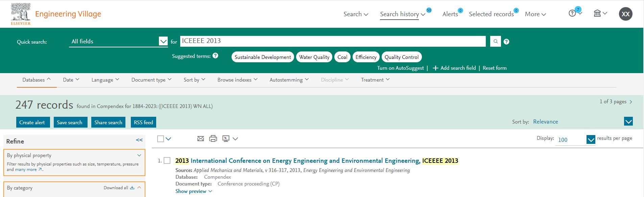Expand the select-all options arrow
This screenshot has width=644, height=197.
point(168,139)
